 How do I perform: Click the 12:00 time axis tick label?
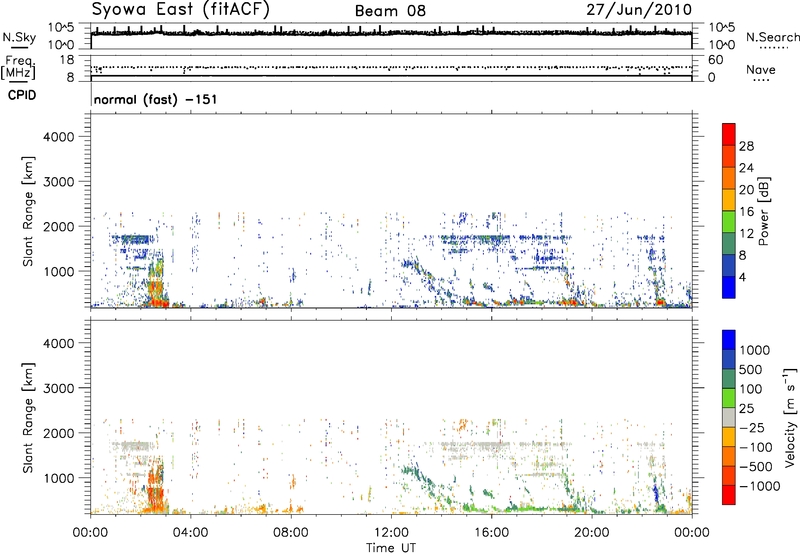391,533
